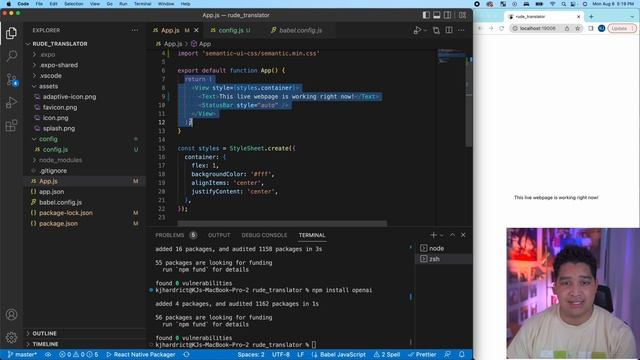Change language mode Babel JavaScript

tap(342, 354)
